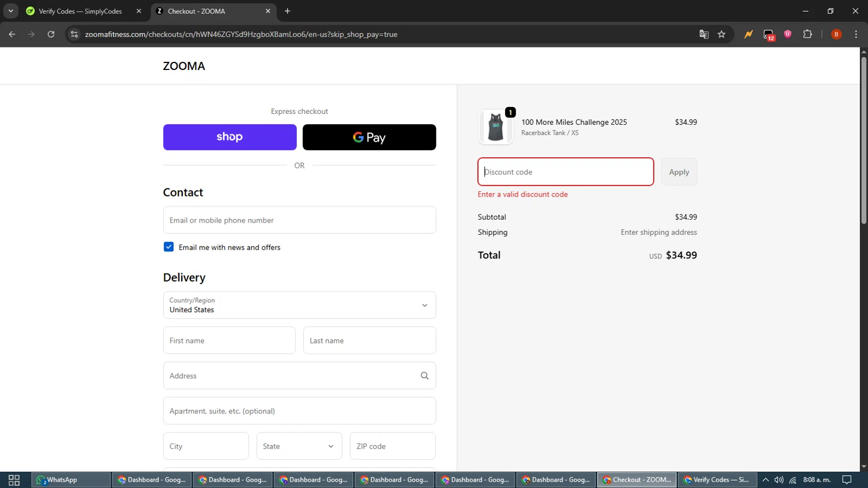
Task: Show hidden system tray icons
Action: coord(766,480)
